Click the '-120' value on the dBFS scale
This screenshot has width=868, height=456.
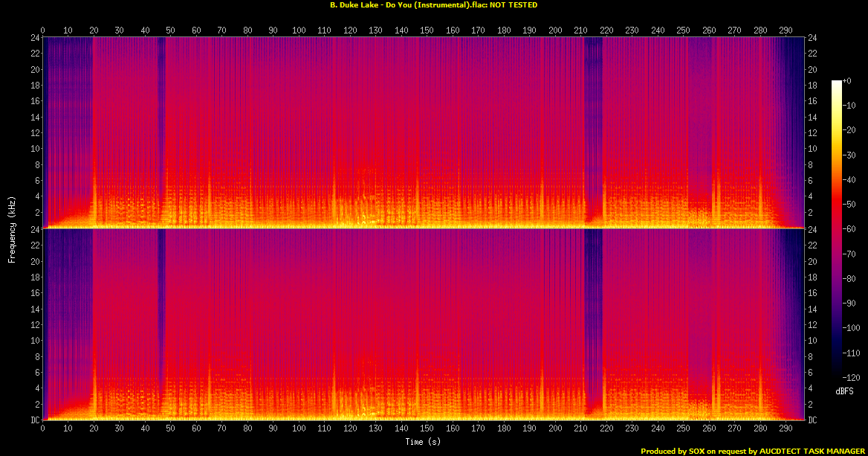(x=852, y=377)
